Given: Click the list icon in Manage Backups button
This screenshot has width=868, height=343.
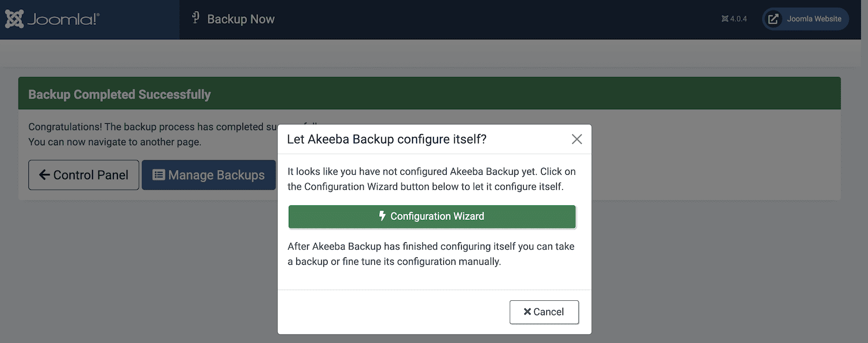Looking at the screenshot, I should [159, 175].
